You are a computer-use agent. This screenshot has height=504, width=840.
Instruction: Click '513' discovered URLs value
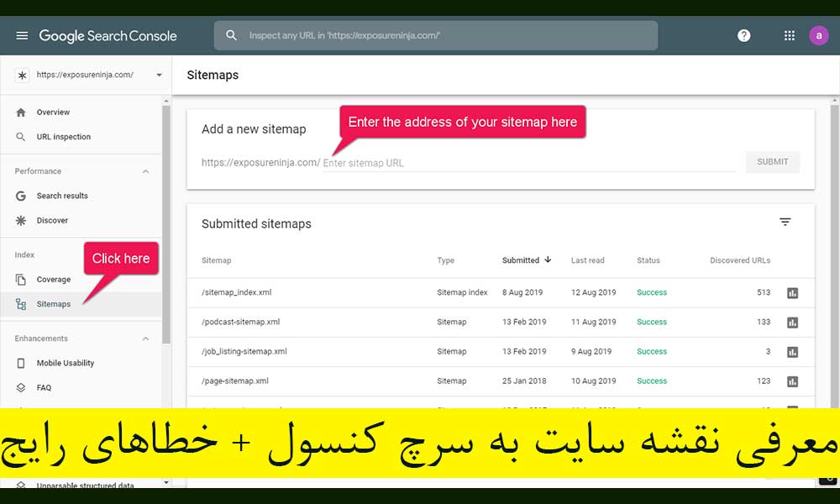[x=764, y=292]
